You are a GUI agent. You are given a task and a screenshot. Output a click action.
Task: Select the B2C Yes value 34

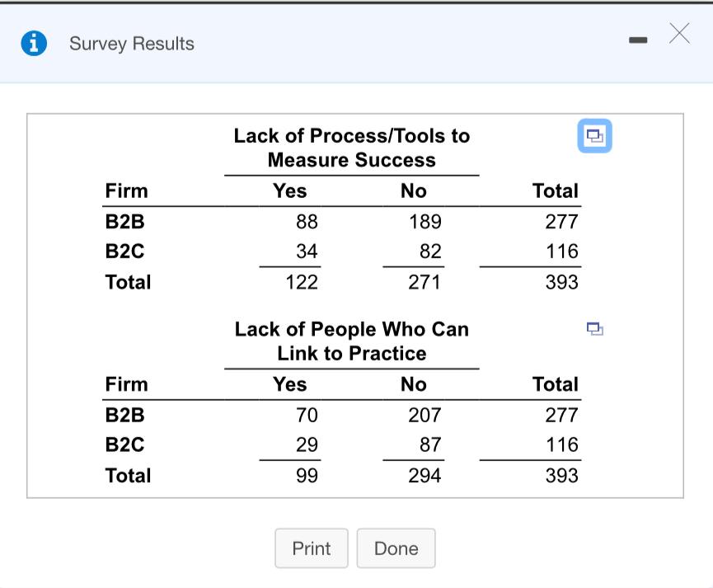click(x=307, y=251)
